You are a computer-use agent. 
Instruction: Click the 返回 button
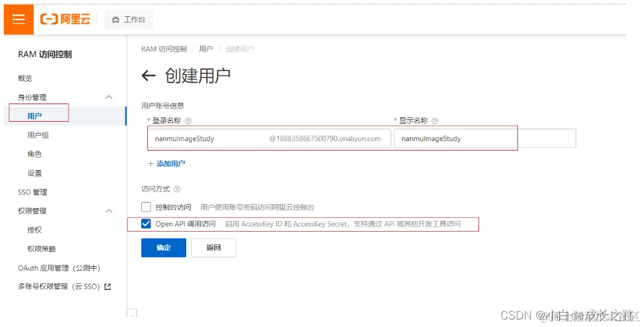[x=214, y=248]
